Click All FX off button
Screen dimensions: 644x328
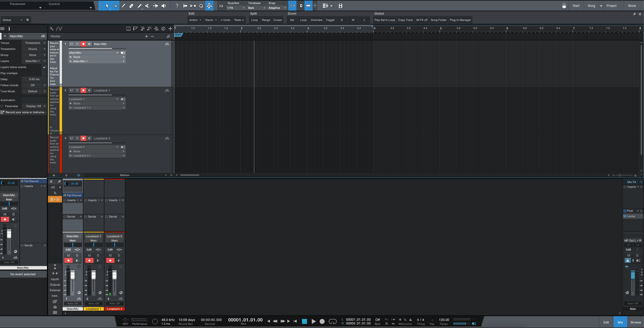422,20
